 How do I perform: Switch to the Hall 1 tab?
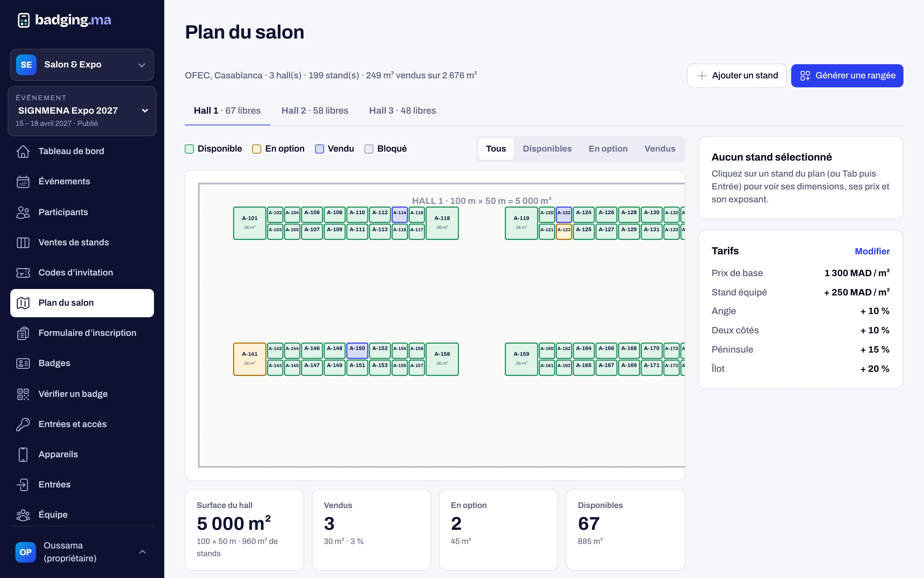[x=227, y=110]
